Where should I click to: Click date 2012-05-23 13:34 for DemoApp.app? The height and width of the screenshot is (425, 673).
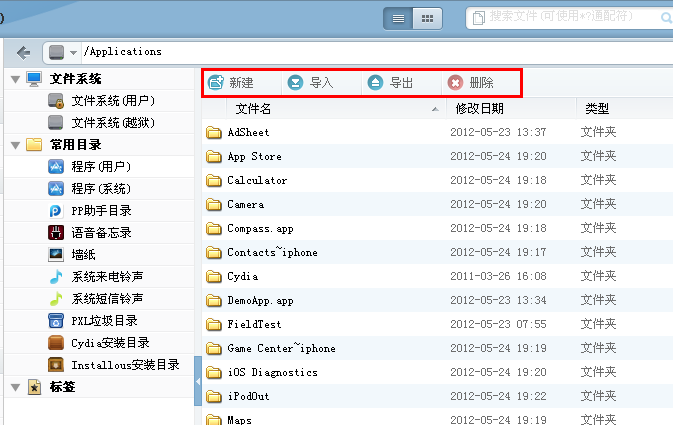tap(498, 300)
